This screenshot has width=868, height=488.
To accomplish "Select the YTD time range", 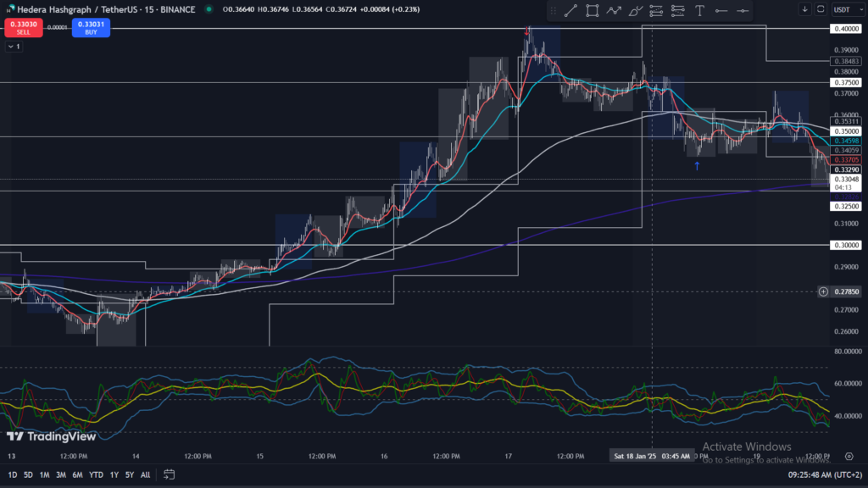I will pyautogui.click(x=95, y=474).
